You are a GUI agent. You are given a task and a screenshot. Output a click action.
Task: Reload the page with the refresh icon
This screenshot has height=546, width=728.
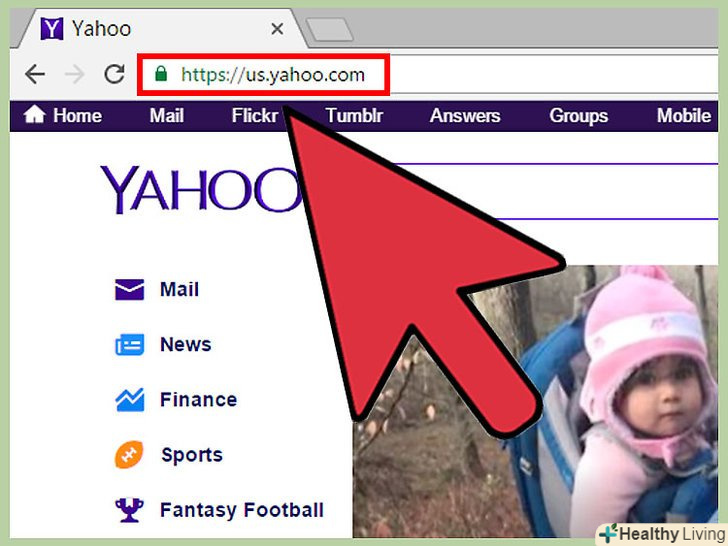coord(114,73)
